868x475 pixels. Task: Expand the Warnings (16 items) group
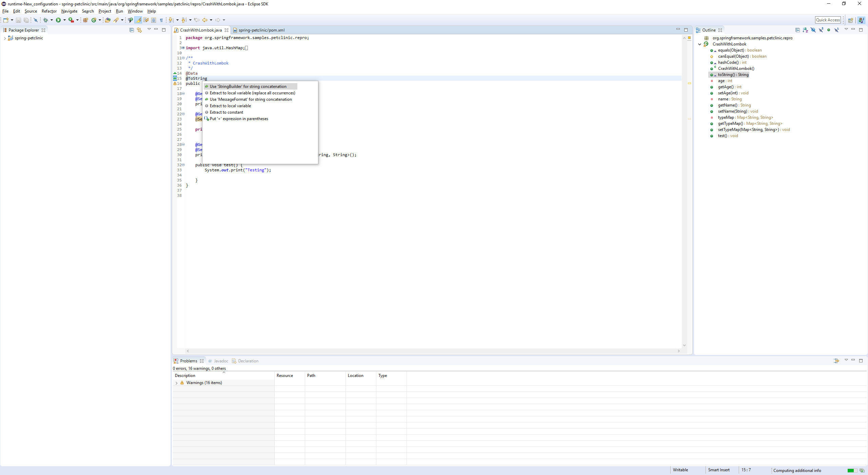177,383
